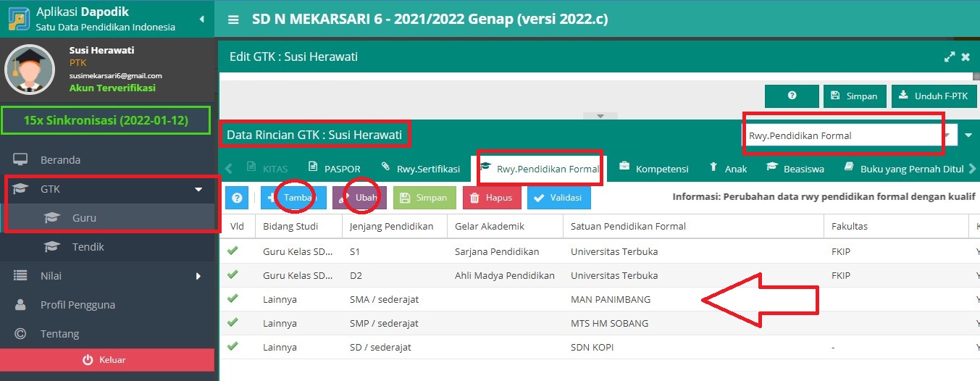Screen dimensions: 980x381
Task: Expand the GTK menu in the sidebar
Action: 198,189
